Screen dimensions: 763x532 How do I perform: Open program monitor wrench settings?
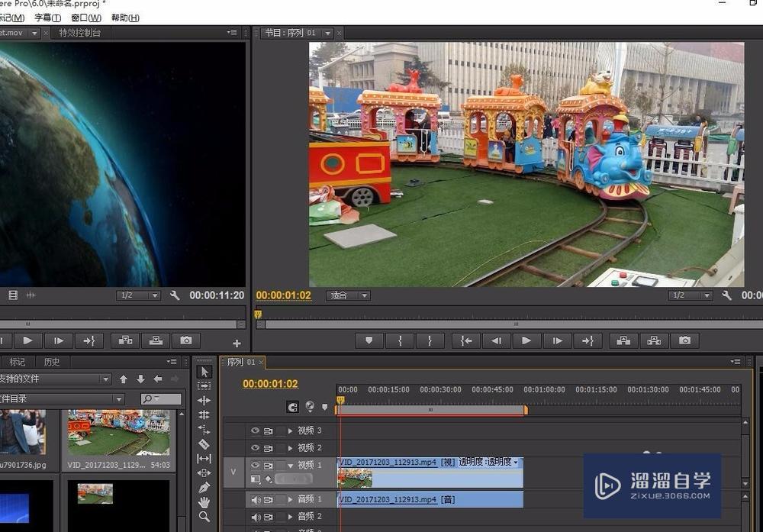726,295
